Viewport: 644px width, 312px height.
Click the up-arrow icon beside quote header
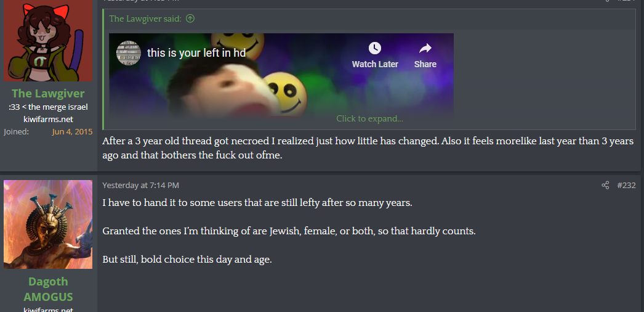point(190,18)
